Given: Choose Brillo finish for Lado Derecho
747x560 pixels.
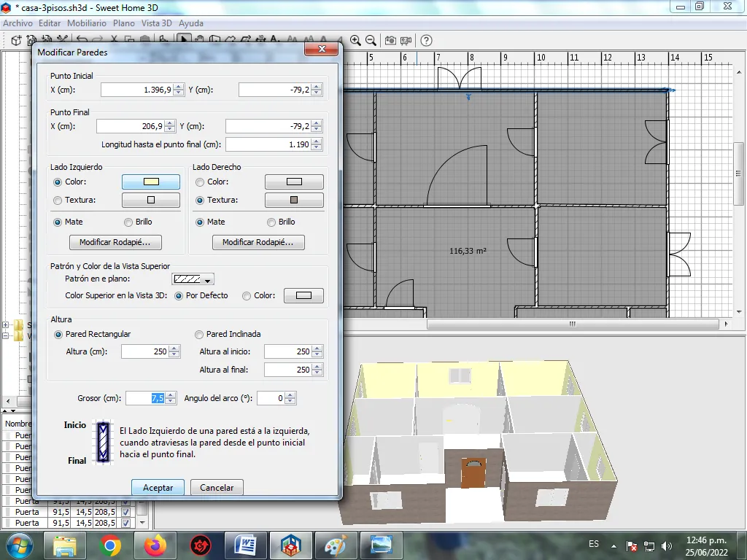Looking at the screenshot, I should [x=271, y=222].
